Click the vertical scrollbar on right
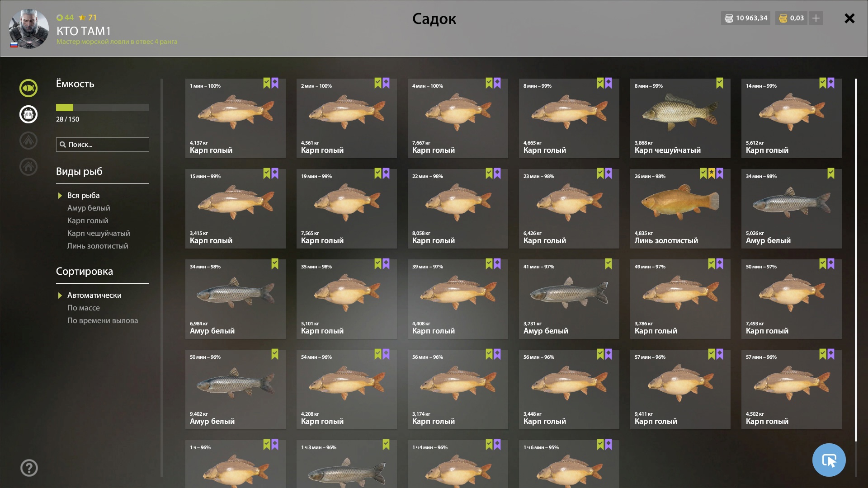 point(856,260)
